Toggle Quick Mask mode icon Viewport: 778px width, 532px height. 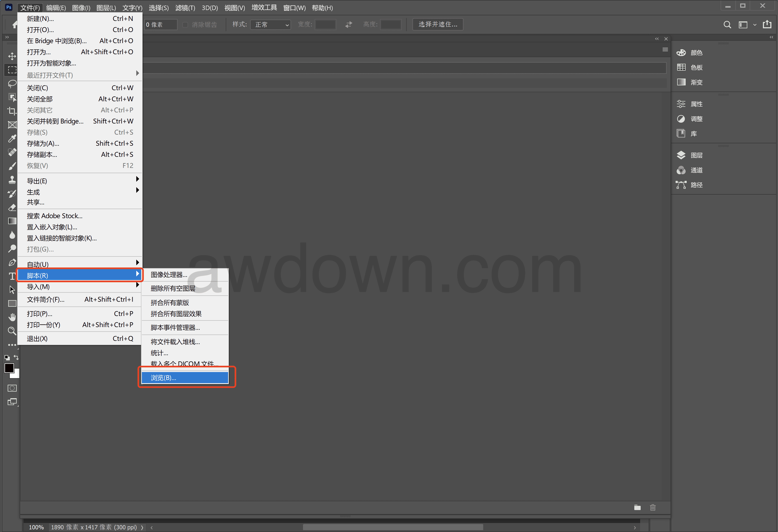click(x=12, y=388)
